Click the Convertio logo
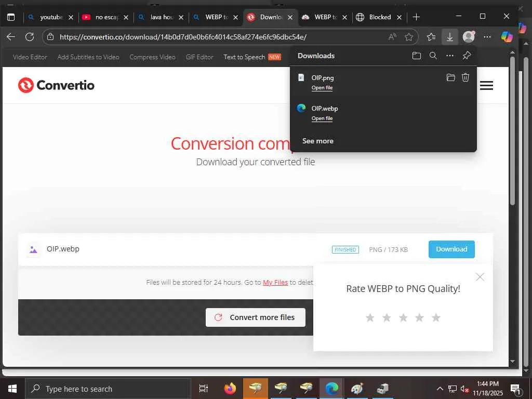Image resolution: width=532 pixels, height=399 pixels. click(x=56, y=85)
